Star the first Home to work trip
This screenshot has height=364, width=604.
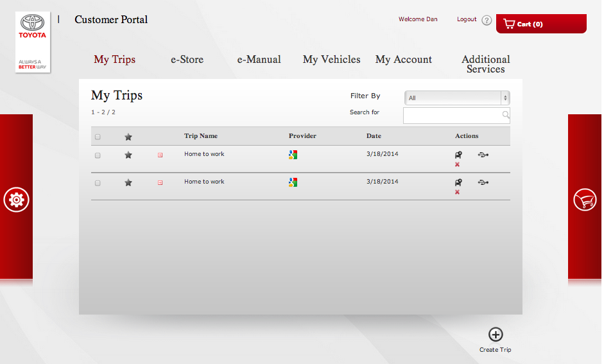tap(128, 155)
